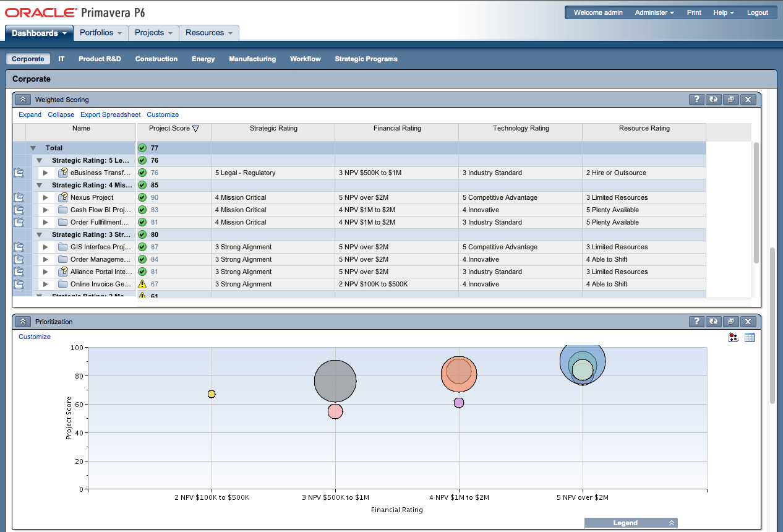The width and height of the screenshot is (783, 532).
Task: Refresh the Weighted Scoring panel
Action: tap(714, 100)
